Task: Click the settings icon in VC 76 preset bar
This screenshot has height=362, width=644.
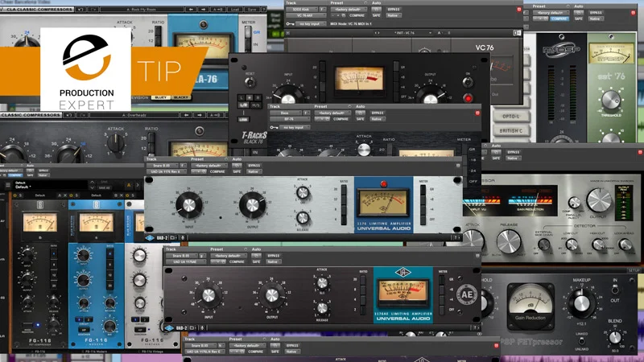Action: (517, 33)
